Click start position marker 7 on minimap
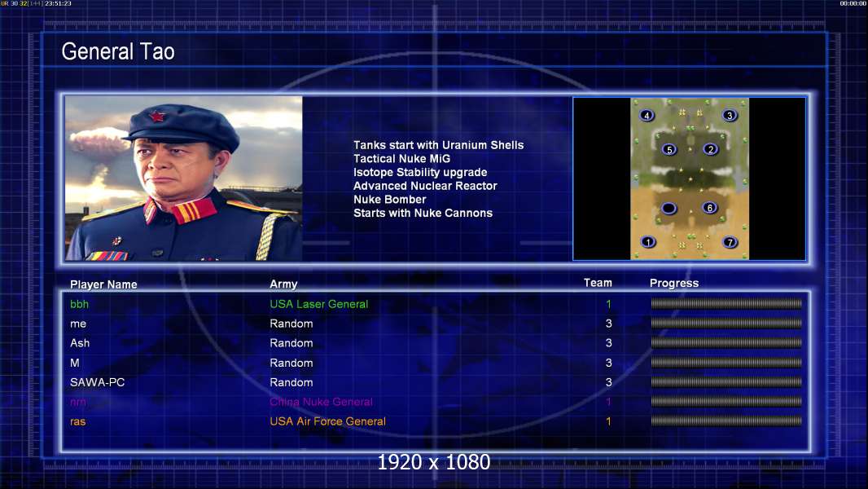868x489 pixels. click(x=730, y=242)
